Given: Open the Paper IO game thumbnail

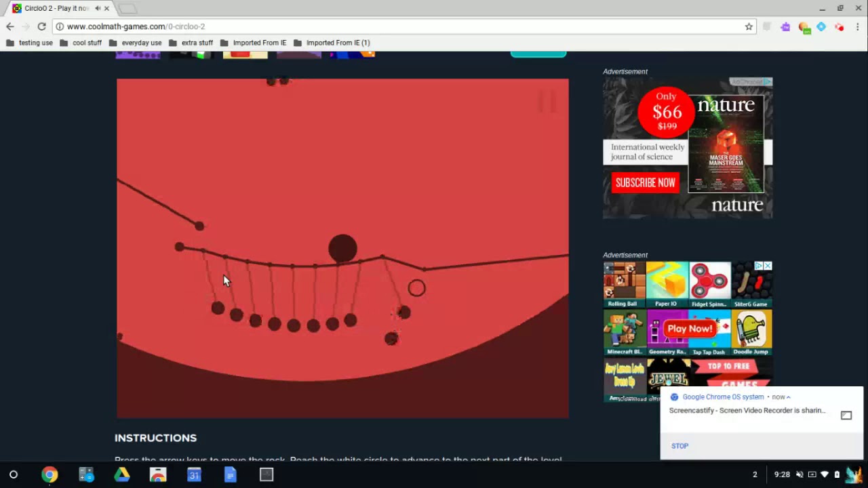Looking at the screenshot, I should [667, 285].
